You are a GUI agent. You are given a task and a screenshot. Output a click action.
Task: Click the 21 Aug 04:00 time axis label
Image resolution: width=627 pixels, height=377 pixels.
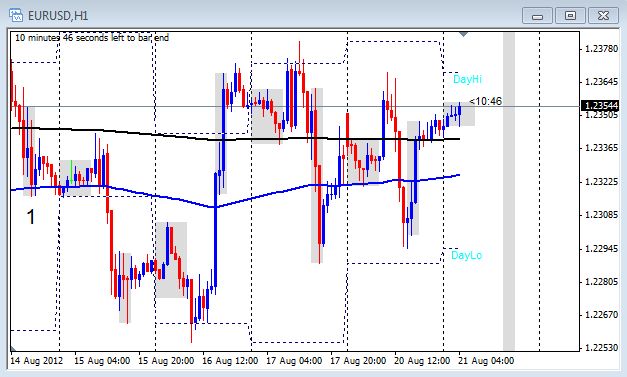pyautogui.click(x=486, y=361)
